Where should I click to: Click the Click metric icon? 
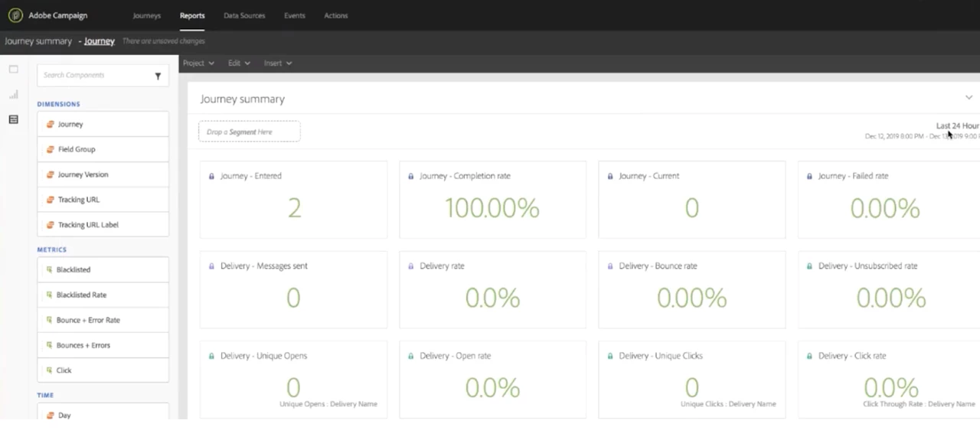49,370
